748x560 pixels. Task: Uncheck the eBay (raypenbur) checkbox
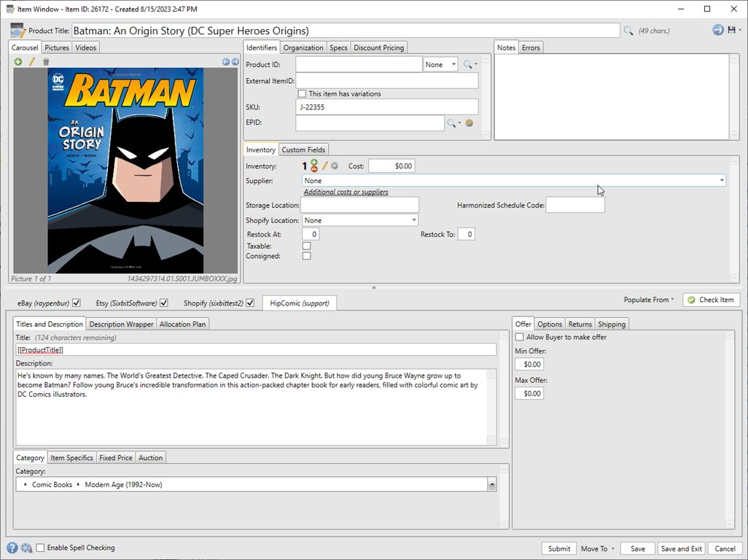point(77,303)
